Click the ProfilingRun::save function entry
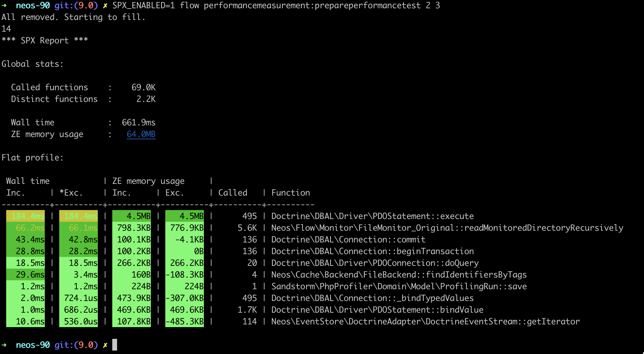The width and height of the screenshot is (644, 354). [x=399, y=286]
